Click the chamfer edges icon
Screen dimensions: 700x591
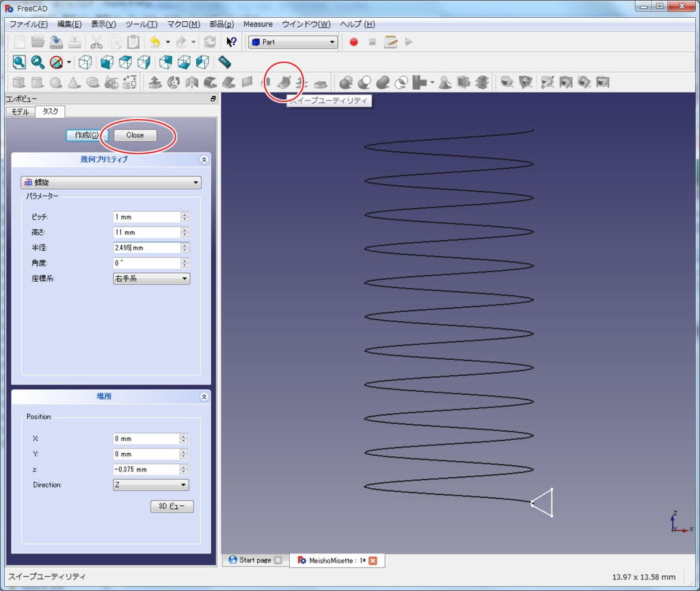coord(228,82)
